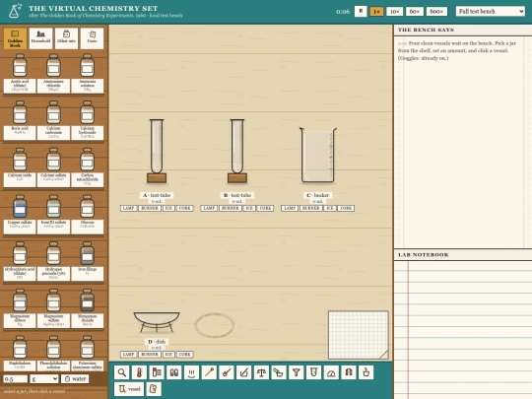
Task: Pick the horseshoe magnet tool
Action: tap(349, 372)
